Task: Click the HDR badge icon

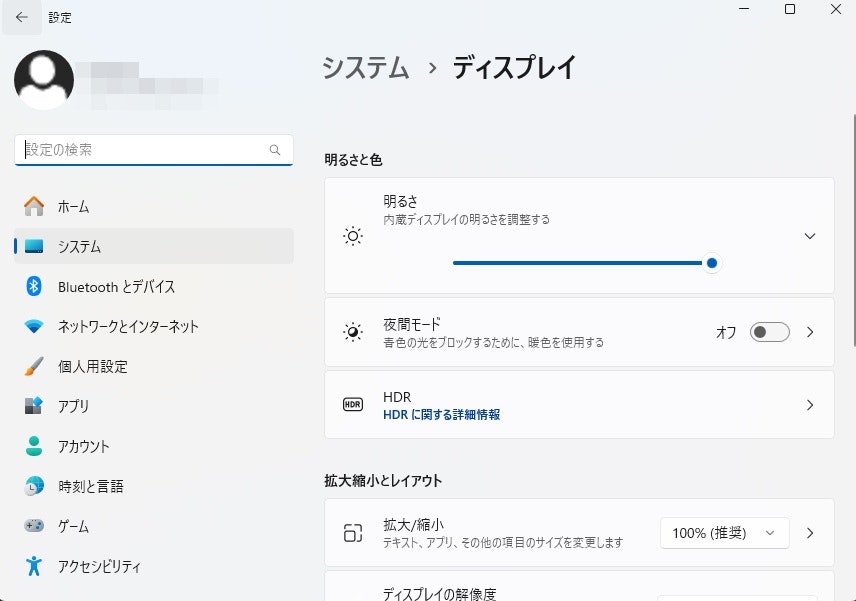Action: coord(353,404)
